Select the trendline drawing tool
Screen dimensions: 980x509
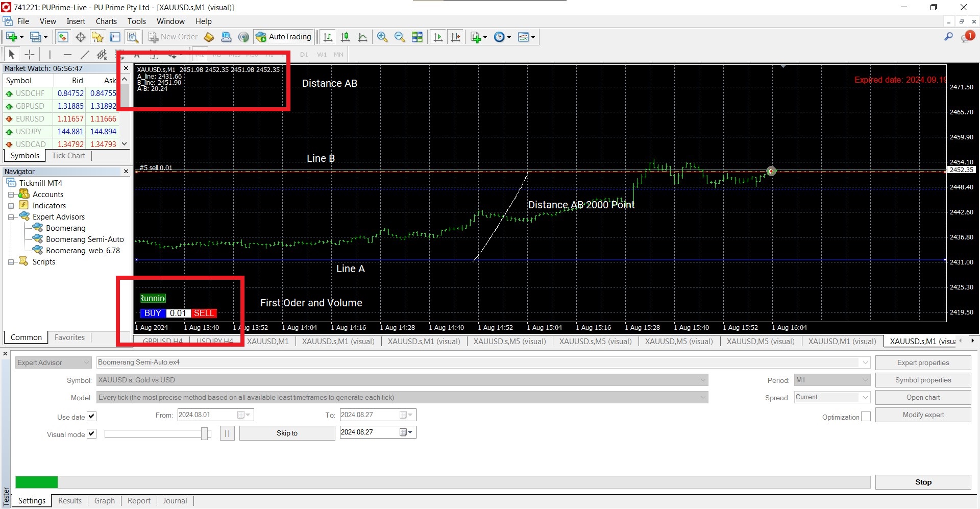pyautogui.click(x=85, y=54)
